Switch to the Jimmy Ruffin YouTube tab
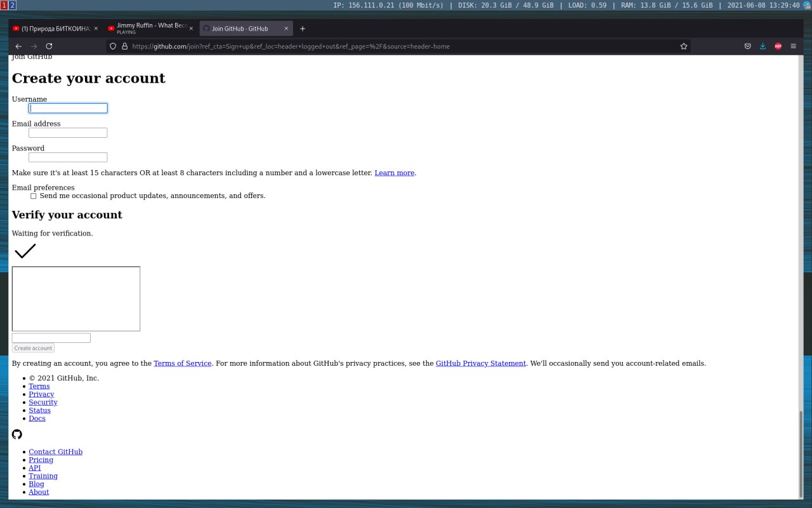This screenshot has height=508, width=812. (150, 29)
